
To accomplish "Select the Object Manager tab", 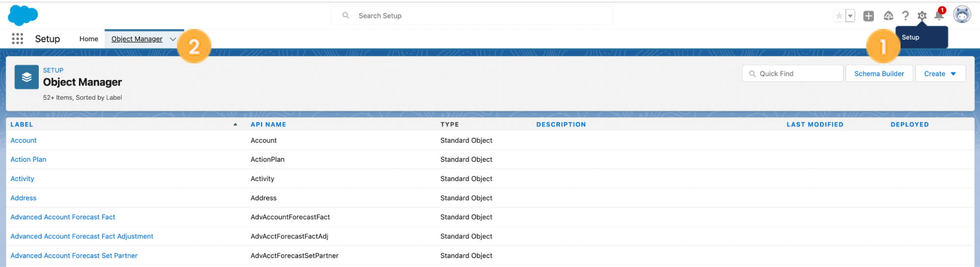I will tap(137, 39).
